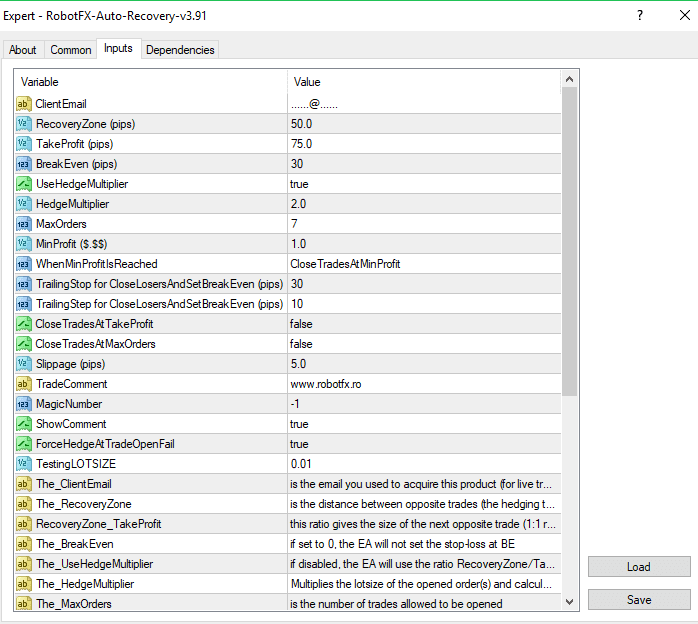The height and width of the screenshot is (624, 698).
Task: Click the string icon beside The_ClientEmail
Action: [24, 484]
